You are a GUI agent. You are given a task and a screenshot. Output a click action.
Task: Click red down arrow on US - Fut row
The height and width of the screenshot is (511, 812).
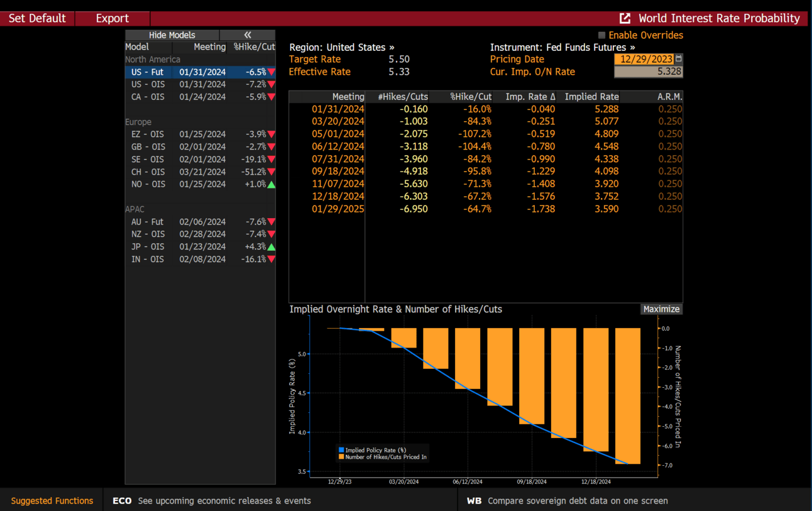(x=272, y=72)
